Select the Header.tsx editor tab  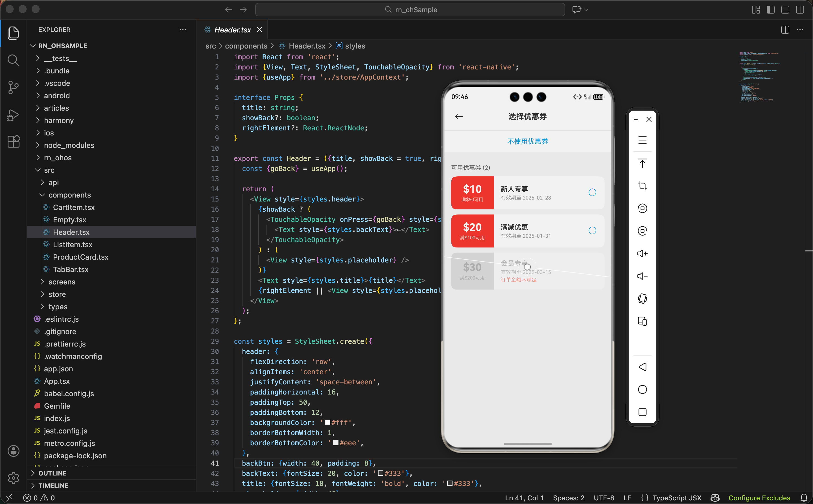coord(232,30)
